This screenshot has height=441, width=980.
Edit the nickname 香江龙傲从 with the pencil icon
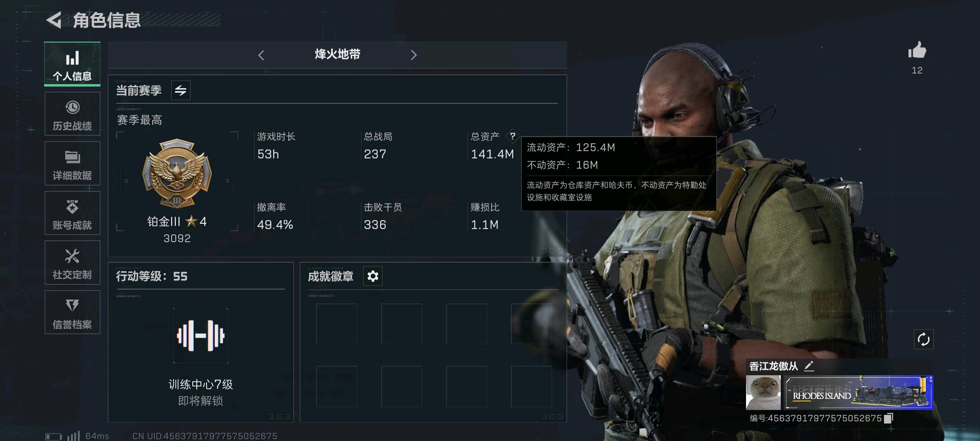pyautogui.click(x=809, y=366)
